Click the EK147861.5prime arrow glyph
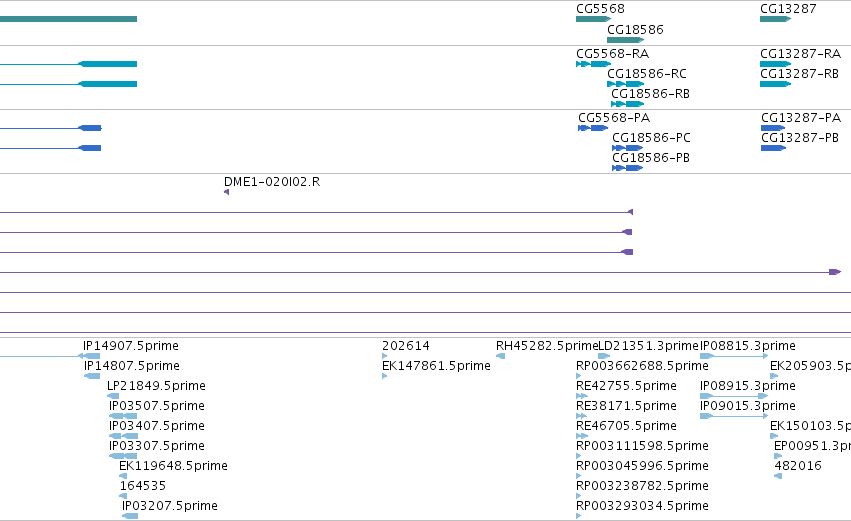This screenshot has width=851, height=521. click(x=384, y=376)
